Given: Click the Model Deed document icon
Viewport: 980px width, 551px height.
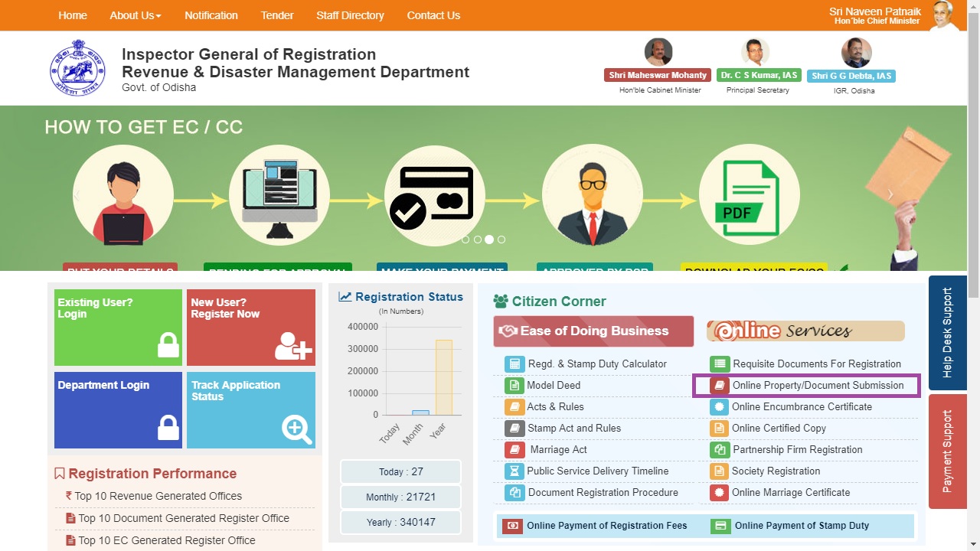Looking at the screenshot, I should (x=514, y=386).
